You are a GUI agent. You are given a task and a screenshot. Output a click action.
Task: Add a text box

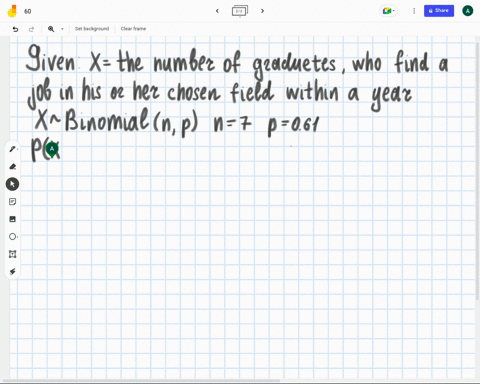(x=12, y=254)
